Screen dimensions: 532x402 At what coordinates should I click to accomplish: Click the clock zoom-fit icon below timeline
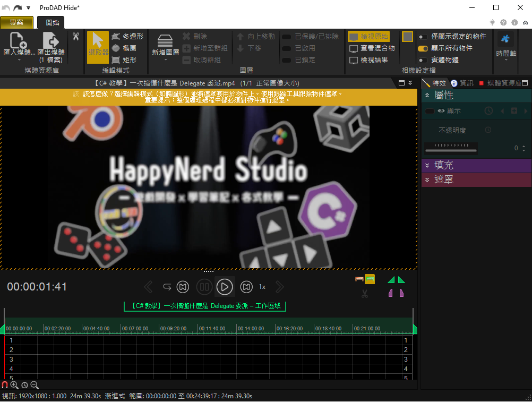[x=24, y=385]
